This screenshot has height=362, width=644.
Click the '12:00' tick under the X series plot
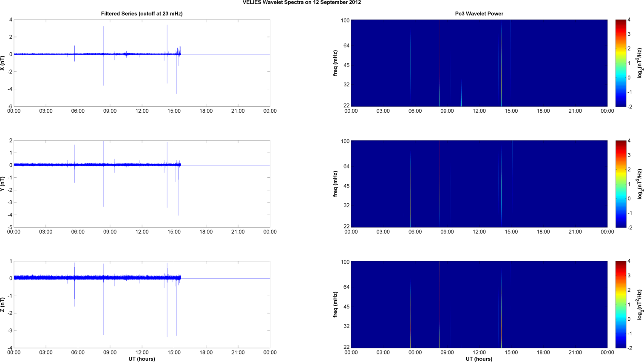[x=142, y=111]
